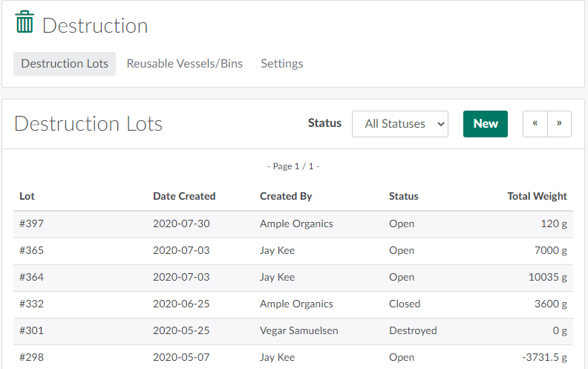Click the Created By column header
Viewport: 588px width, 369px height.
tap(286, 197)
